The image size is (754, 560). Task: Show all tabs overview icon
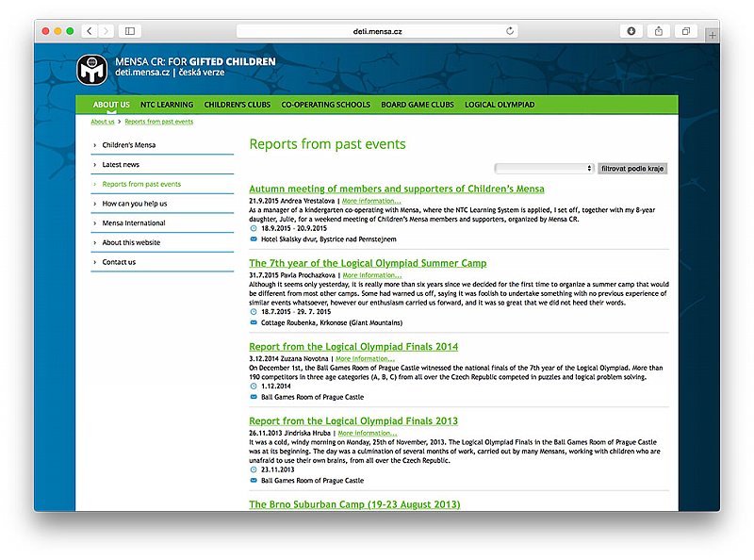pyautogui.click(x=685, y=31)
